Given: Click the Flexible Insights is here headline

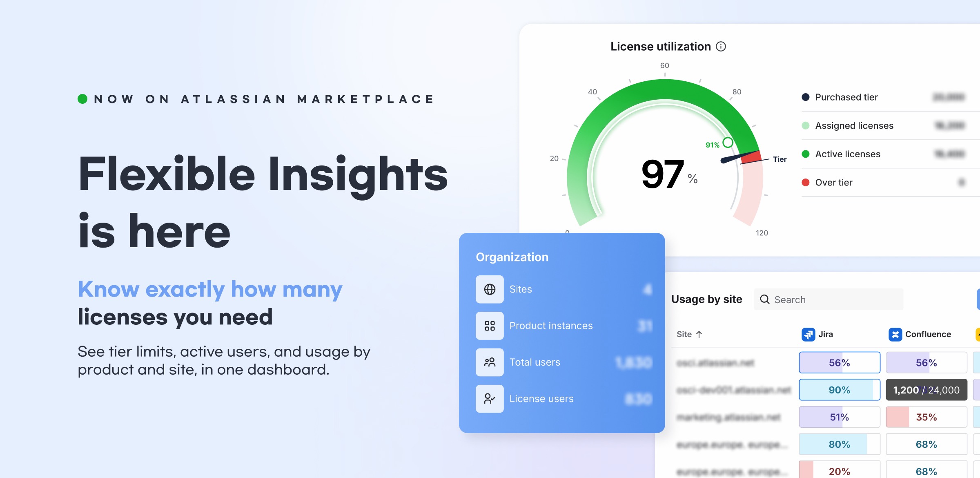Looking at the screenshot, I should (x=263, y=202).
